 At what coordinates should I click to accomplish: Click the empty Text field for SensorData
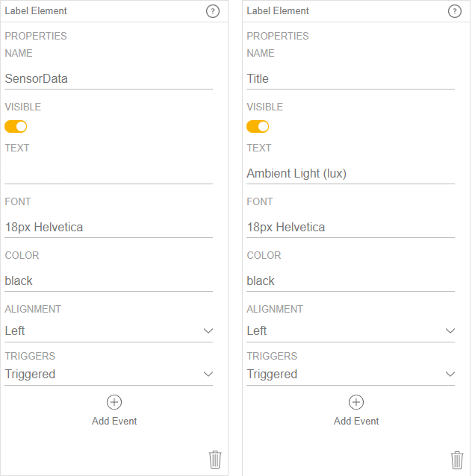coord(108,173)
